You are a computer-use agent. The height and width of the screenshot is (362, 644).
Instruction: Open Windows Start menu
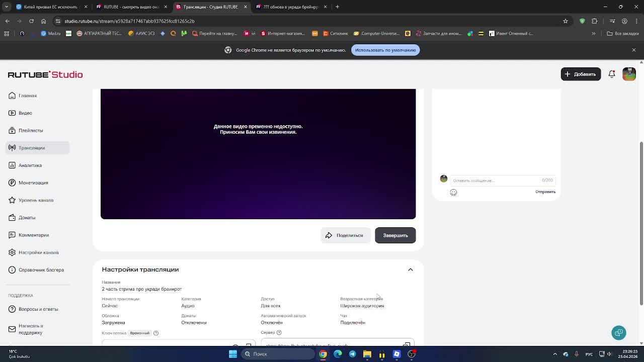(x=233, y=354)
